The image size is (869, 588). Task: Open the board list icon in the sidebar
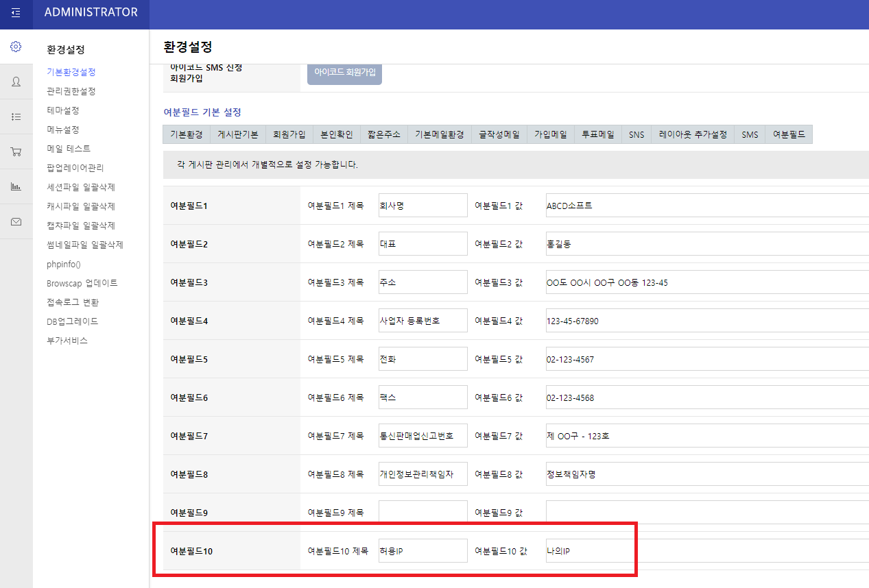tap(16, 117)
